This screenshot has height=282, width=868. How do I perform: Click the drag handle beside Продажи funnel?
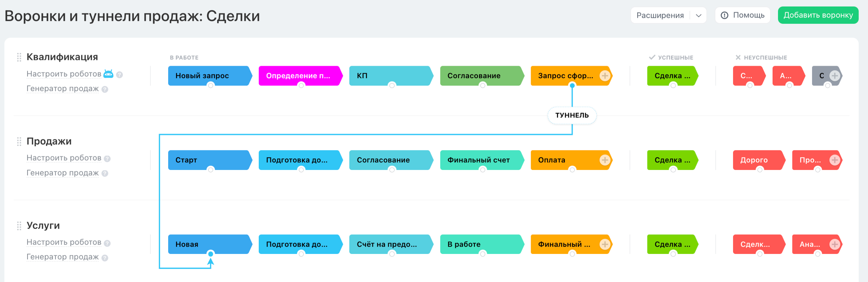pos(19,142)
